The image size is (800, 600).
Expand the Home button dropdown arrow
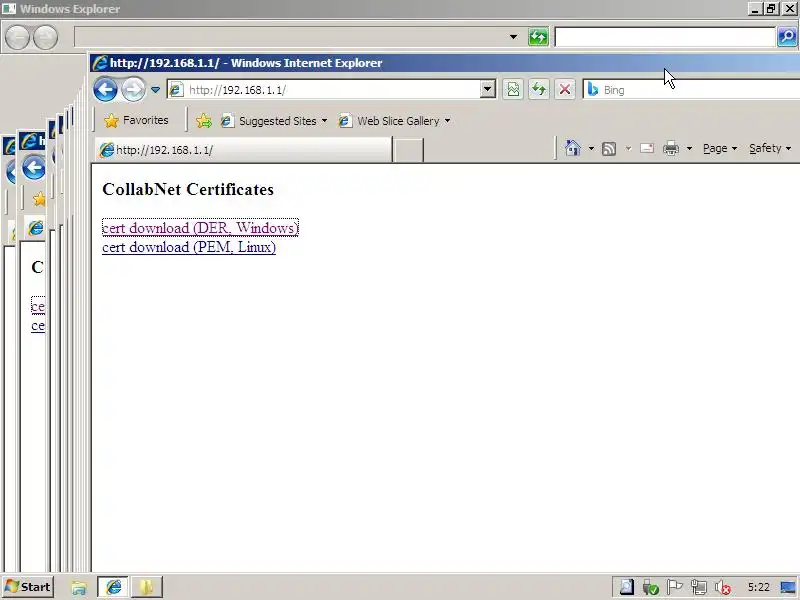click(x=591, y=148)
